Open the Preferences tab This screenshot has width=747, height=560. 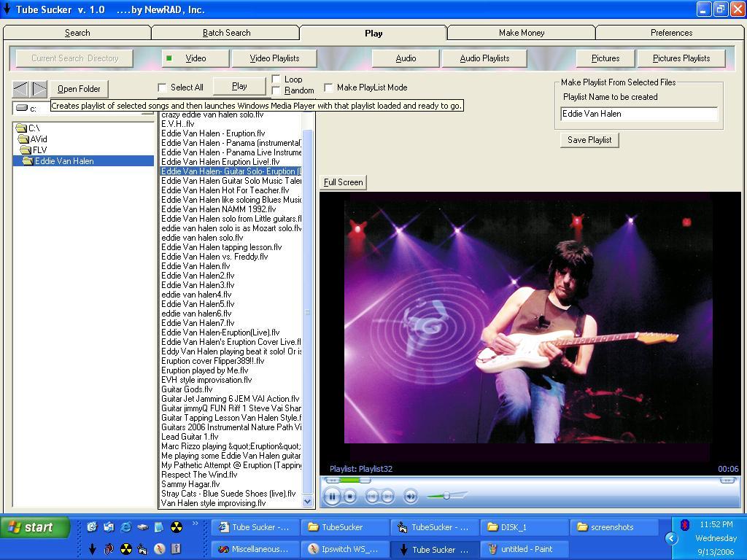pos(671,33)
